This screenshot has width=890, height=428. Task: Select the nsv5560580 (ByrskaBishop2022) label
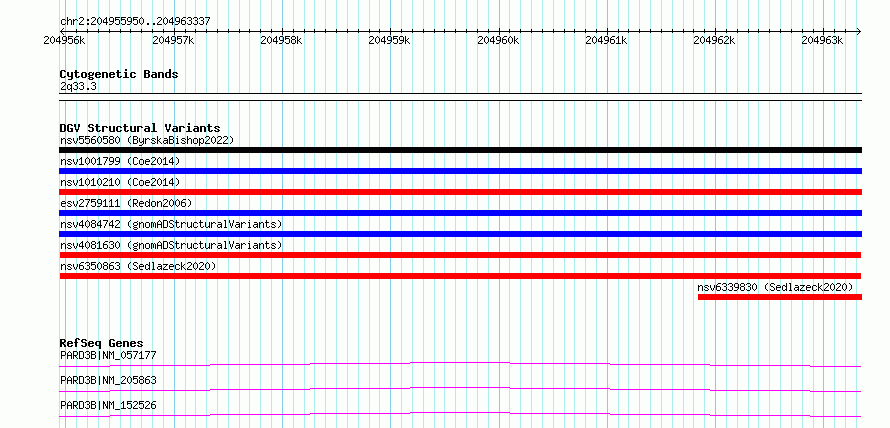click(x=146, y=140)
